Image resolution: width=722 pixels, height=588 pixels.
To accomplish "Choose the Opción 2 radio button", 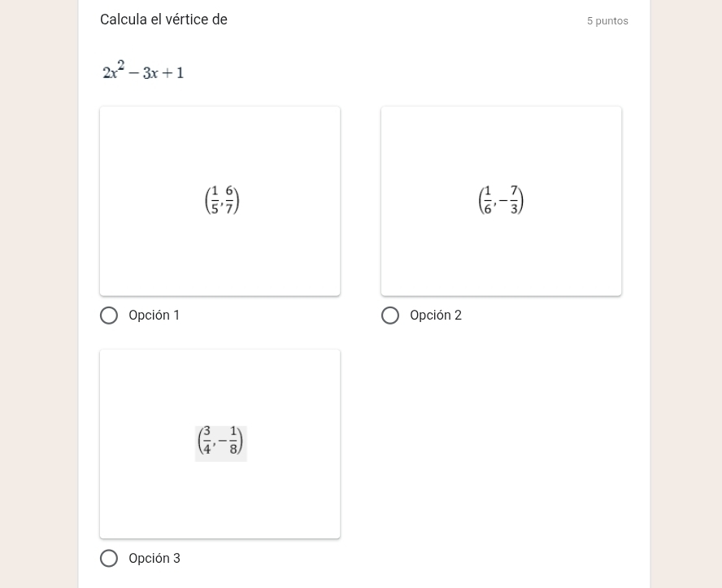I will (x=390, y=316).
